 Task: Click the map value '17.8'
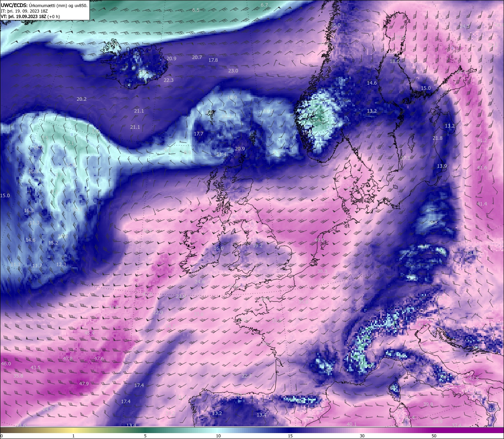[x=213, y=60]
